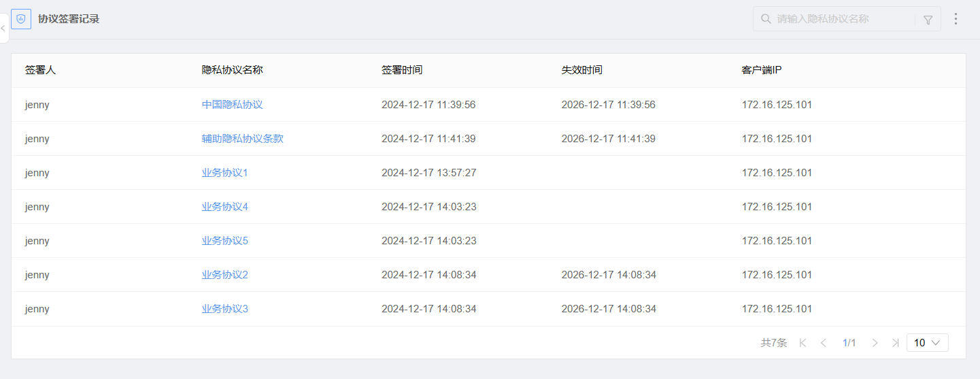
Task: Expand the page size dropdown showing 10
Action: pyautogui.click(x=927, y=343)
